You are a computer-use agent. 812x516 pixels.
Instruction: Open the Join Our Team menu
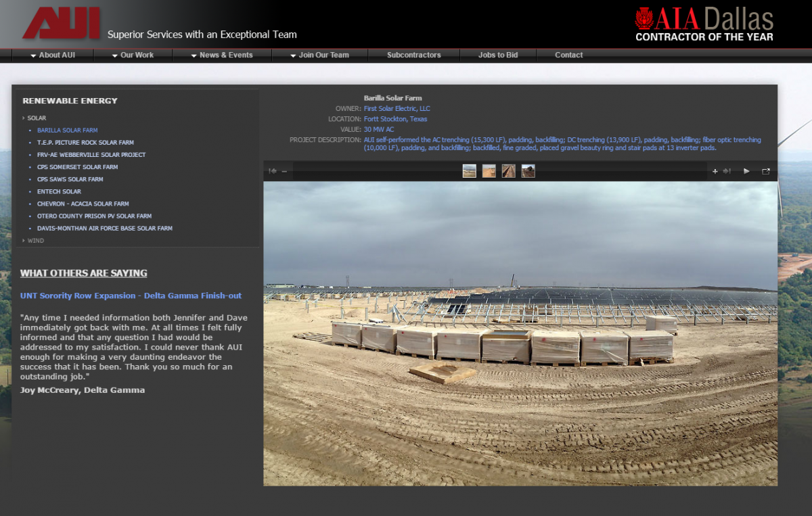click(319, 55)
